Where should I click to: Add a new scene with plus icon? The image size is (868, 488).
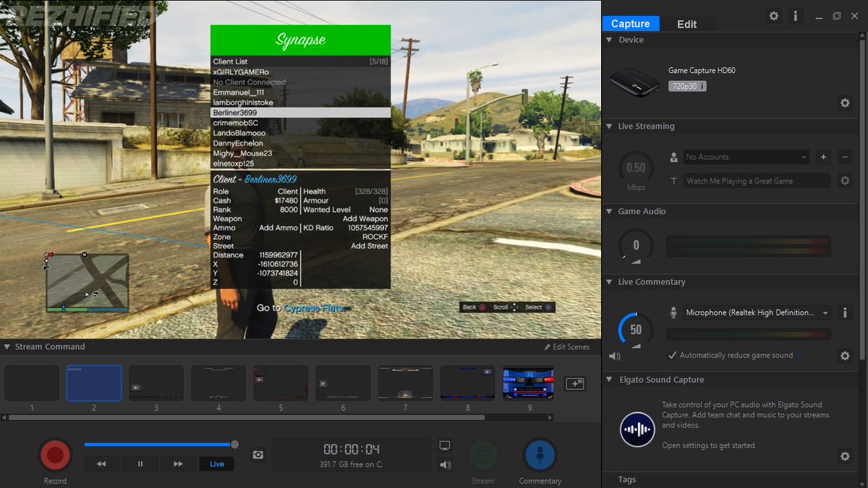point(576,384)
